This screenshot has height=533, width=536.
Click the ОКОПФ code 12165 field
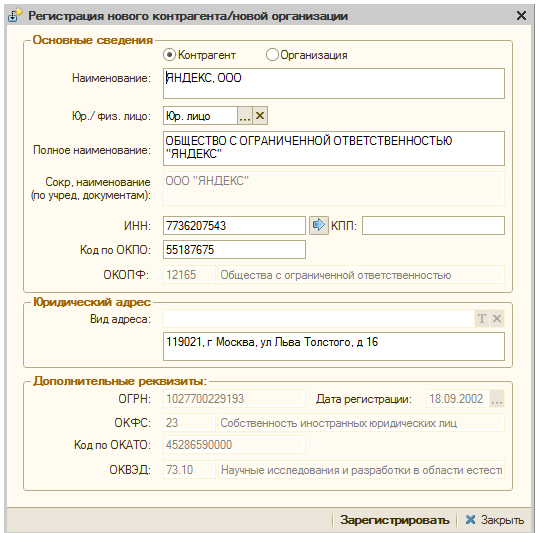coord(189,275)
